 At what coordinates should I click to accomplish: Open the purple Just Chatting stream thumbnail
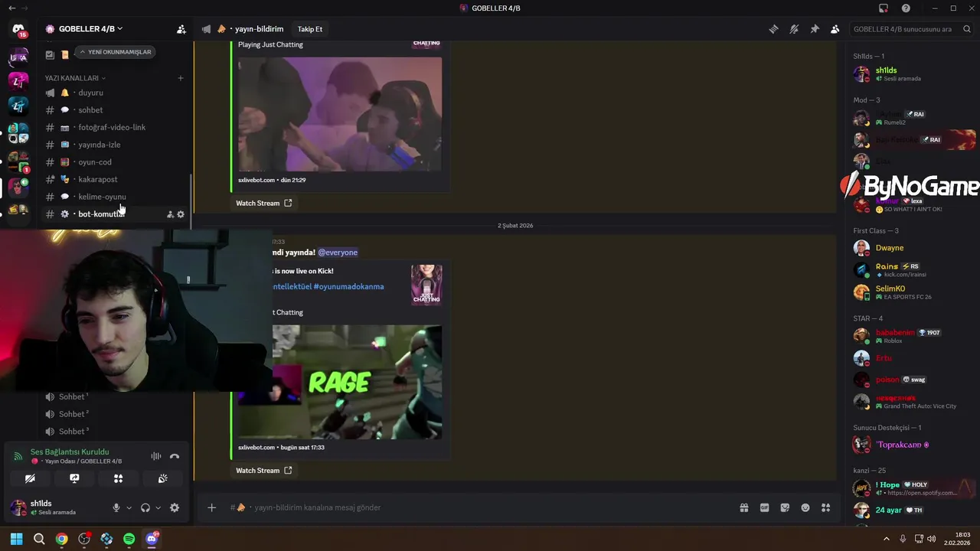pos(340,114)
